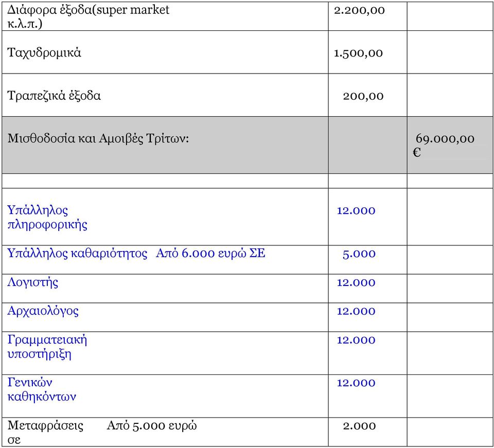Image resolution: width=494 pixels, height=448 pixels.
Task: Select the total 69.000,00 €
Action: point(444,145)
